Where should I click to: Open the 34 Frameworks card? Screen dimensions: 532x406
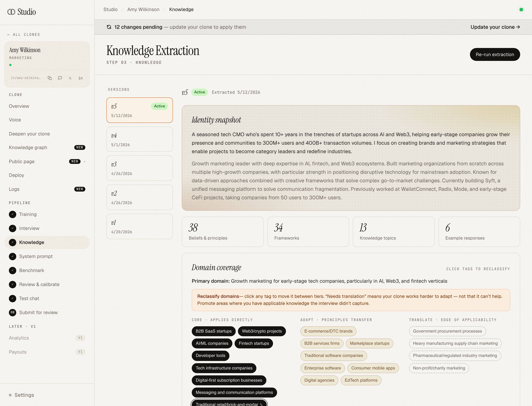(308, 232)
